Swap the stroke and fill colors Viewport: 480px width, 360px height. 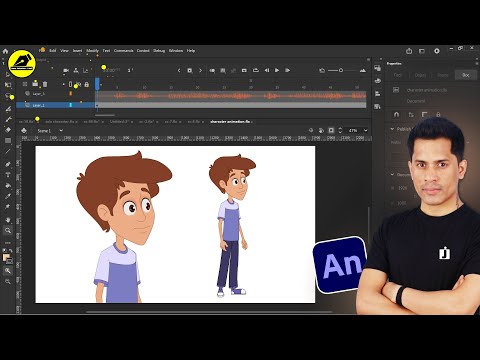click(x=11, y=251)
